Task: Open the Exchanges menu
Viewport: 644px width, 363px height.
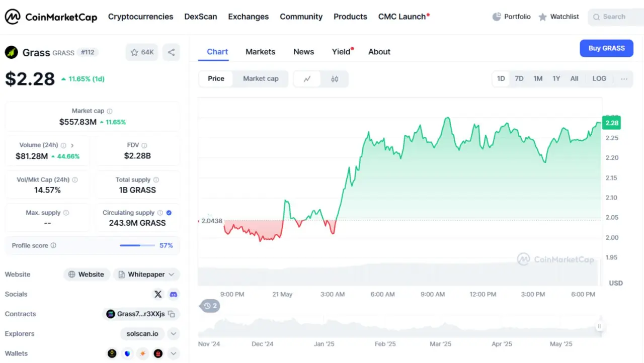Action: (x=249, y=17)
